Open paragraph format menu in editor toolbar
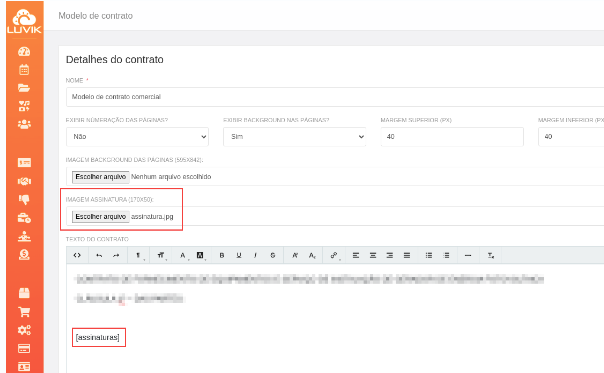 click(139, 255)
